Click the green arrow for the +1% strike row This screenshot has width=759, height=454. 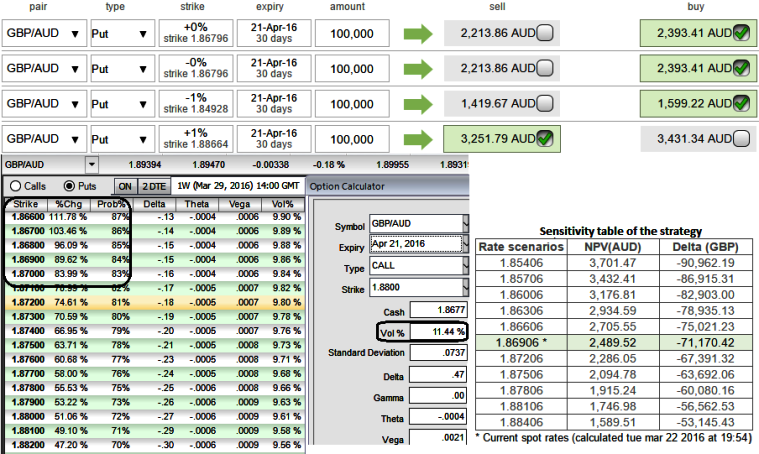click(x=418, y=138)
